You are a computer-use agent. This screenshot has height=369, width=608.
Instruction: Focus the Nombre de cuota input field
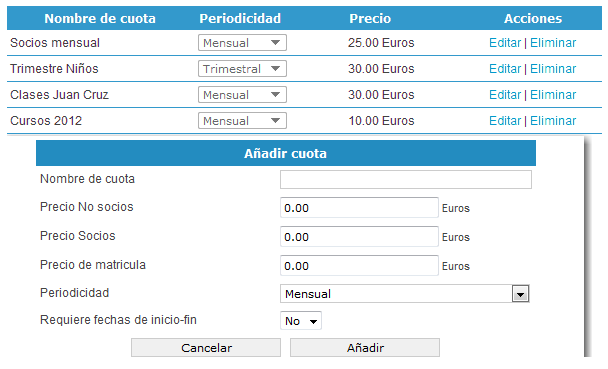(x=406, y=179)
